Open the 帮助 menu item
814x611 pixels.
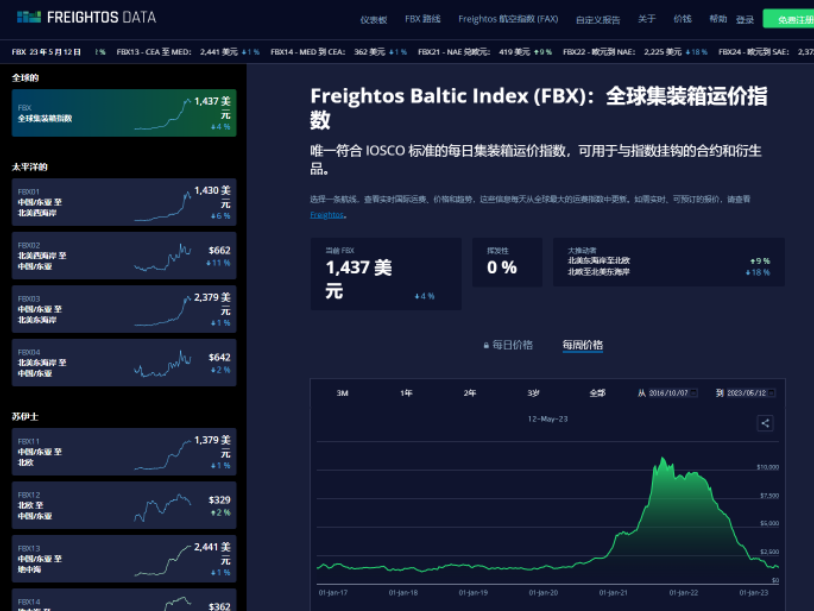coord(718,19)
